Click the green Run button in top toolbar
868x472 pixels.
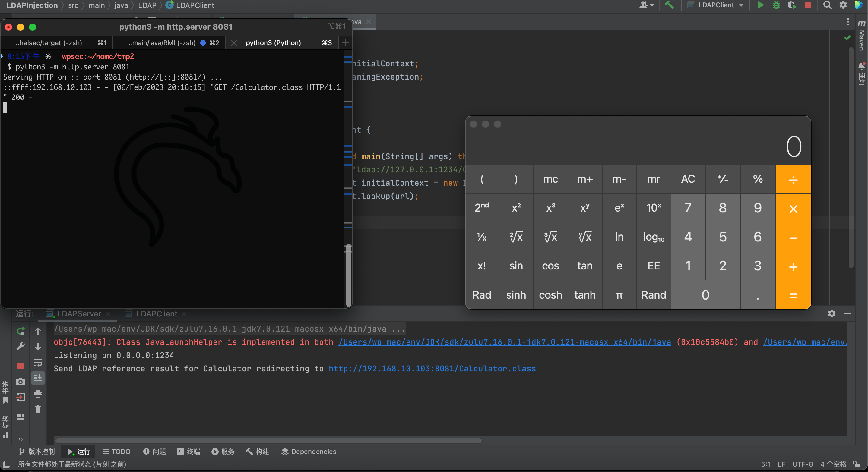click(x=761, y=5)
